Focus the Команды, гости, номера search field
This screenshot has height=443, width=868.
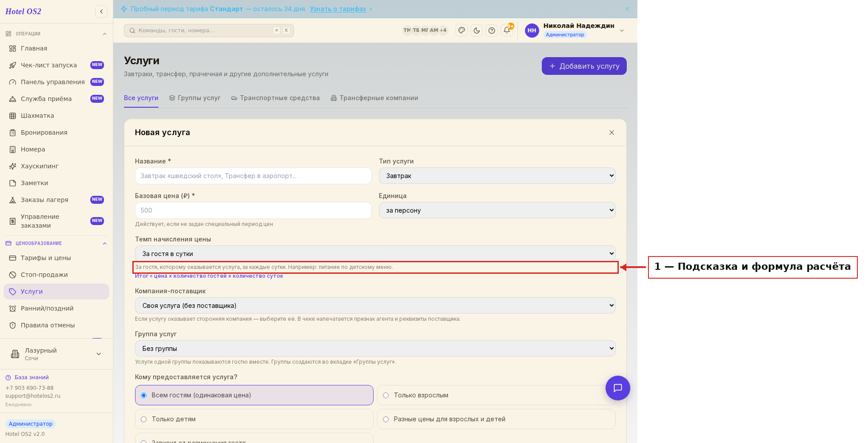coord(209,31)
